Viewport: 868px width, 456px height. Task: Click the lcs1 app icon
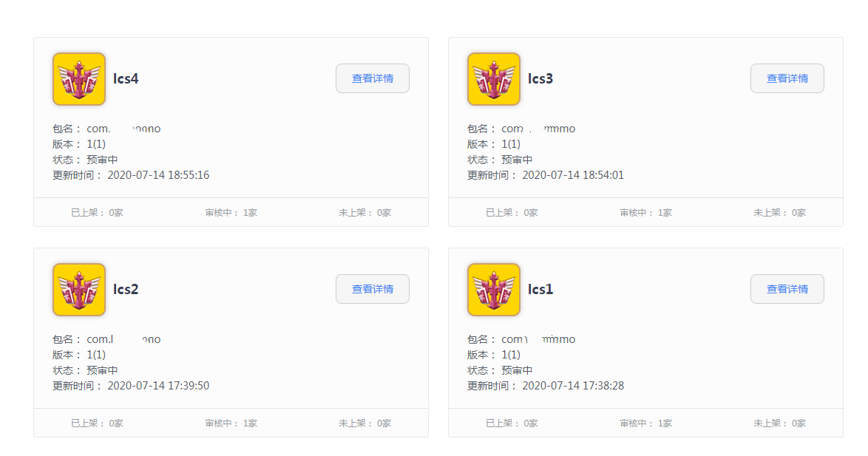494,290
